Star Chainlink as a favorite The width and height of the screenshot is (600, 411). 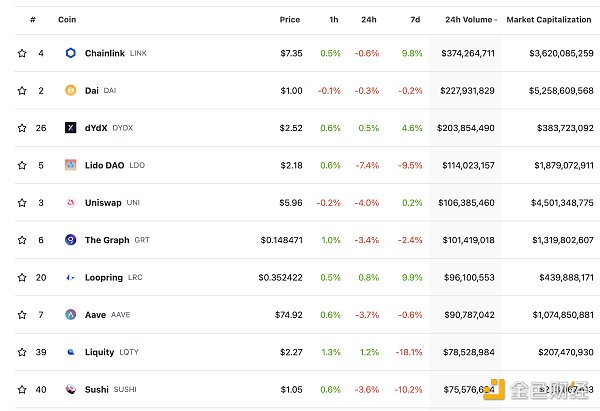[x=22, y=53]
